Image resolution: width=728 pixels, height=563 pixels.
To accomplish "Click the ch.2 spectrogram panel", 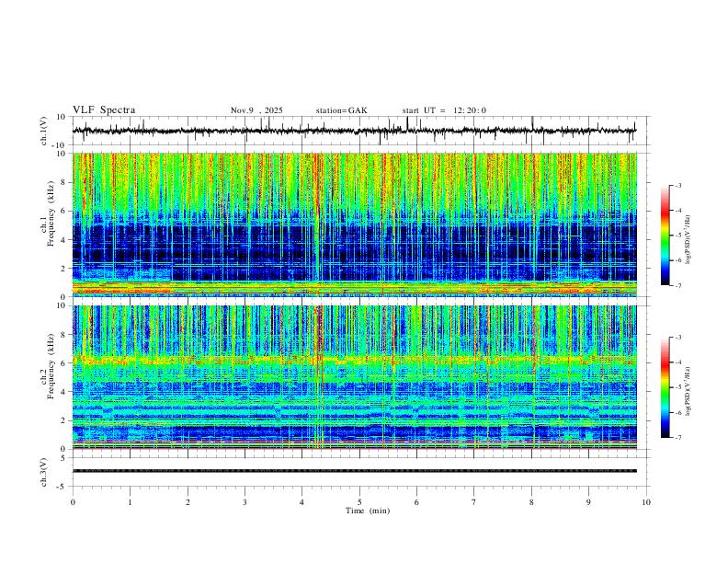I will coord(354,377).
